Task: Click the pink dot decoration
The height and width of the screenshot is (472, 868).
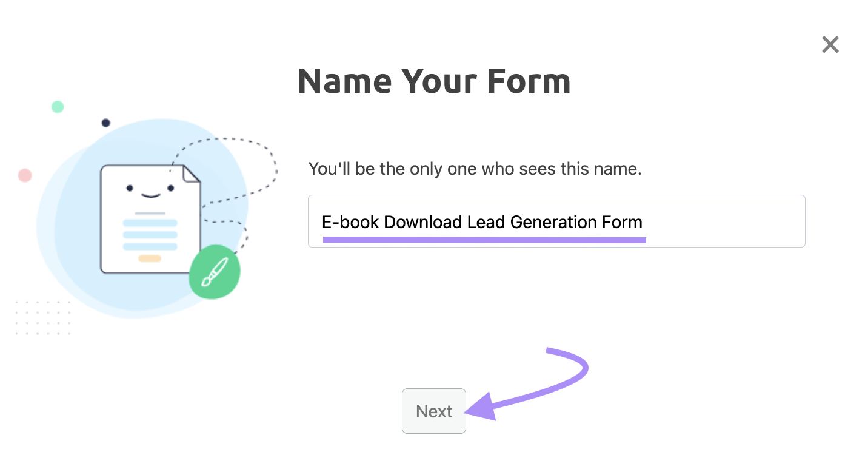Action: pos(25,175)
